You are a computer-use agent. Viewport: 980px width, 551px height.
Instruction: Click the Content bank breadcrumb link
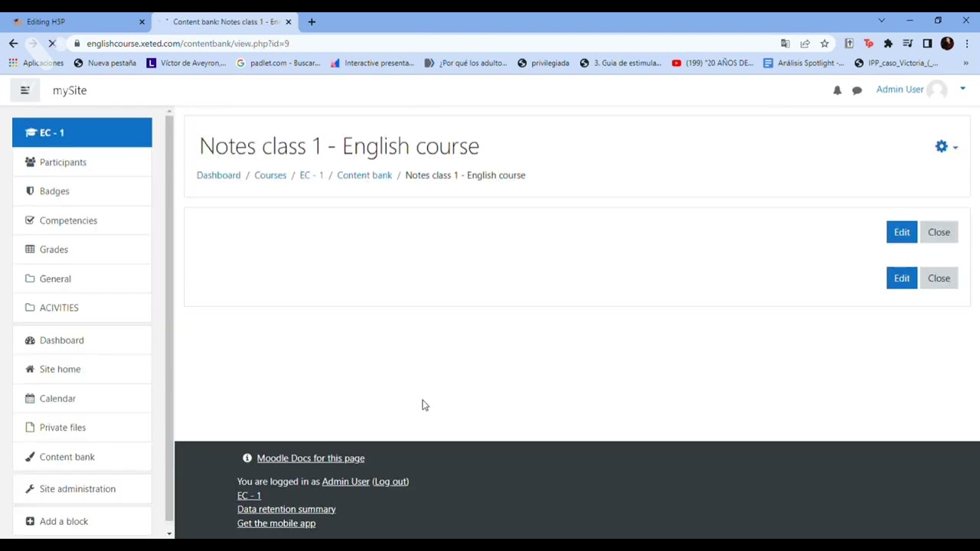pos(364,175)
